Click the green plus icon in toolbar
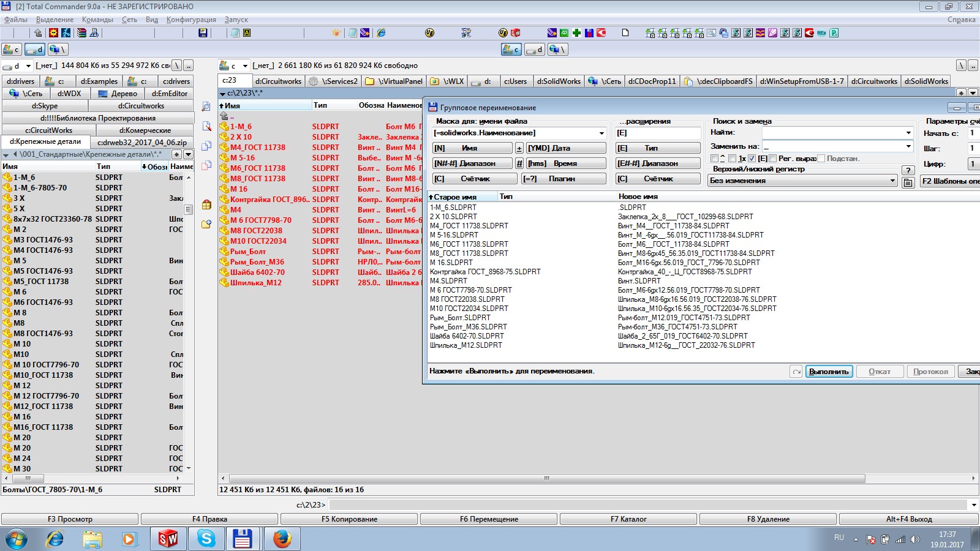 pos(576,33)
